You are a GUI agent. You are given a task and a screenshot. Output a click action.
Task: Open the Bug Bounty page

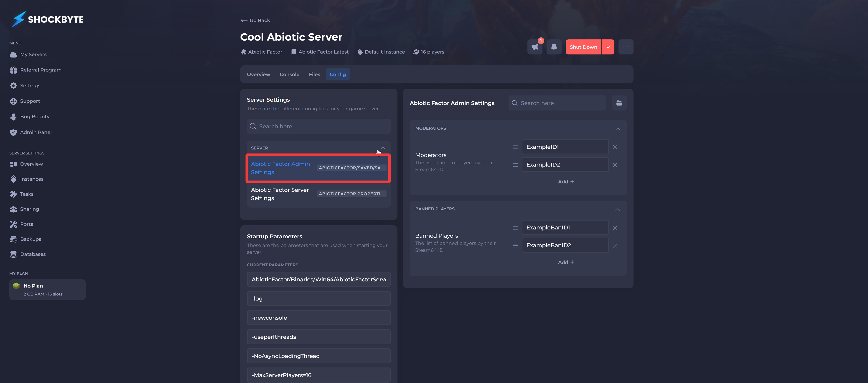(x=30, y=117)
